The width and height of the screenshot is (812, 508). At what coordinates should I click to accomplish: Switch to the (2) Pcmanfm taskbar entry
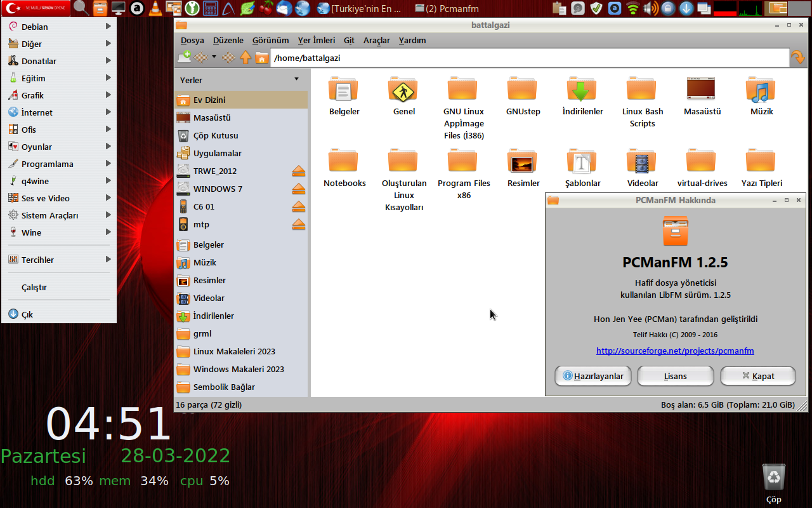click(447, 8)
